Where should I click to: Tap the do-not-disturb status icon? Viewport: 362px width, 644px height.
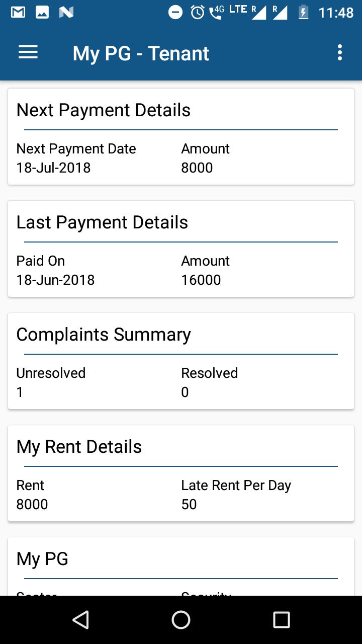tap(175, 13)
